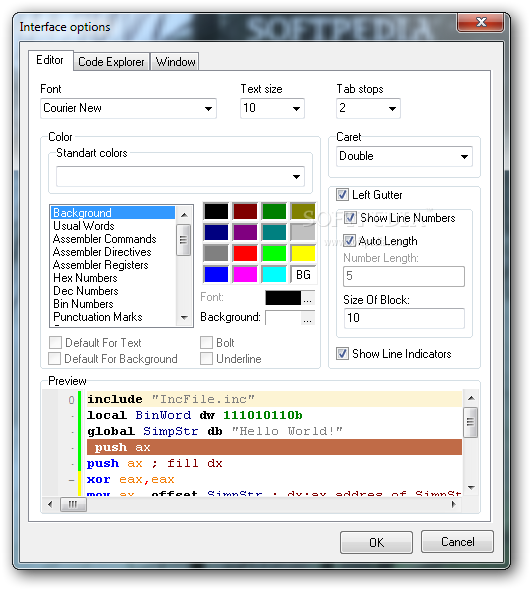Enable the Bolt checkbox
The height and width of the screenshot is (590, 531).
(206, 342)
